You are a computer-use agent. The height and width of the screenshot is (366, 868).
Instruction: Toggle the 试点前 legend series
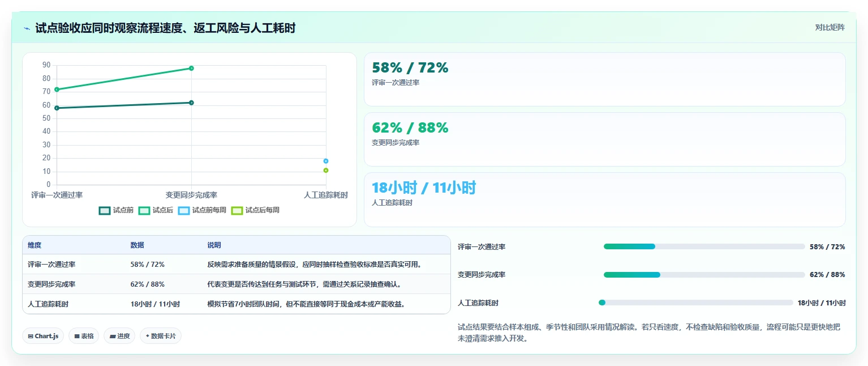click(x=116, y=210)
